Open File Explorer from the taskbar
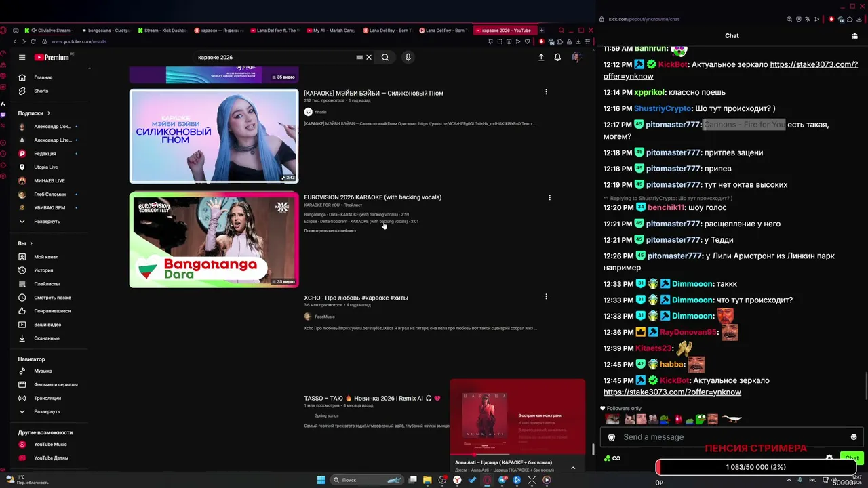868x488 pixels. coord(427,480)
